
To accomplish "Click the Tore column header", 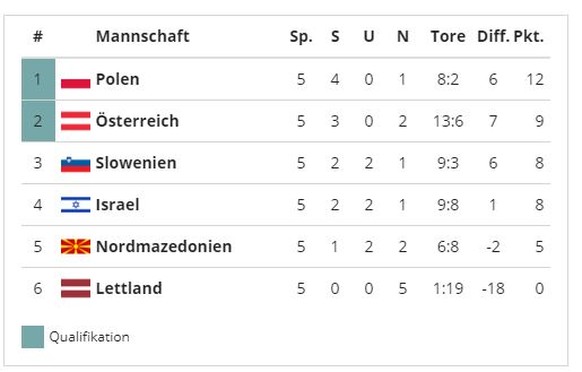I will 448,36.
